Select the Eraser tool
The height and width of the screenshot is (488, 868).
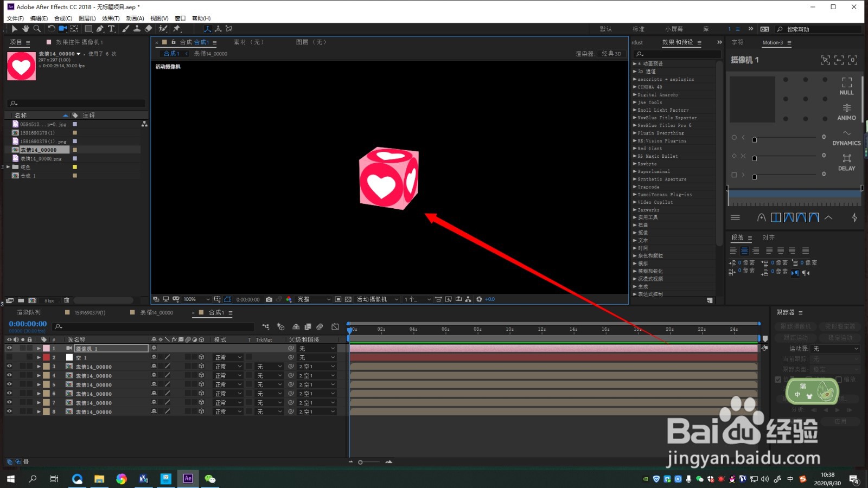149,29
